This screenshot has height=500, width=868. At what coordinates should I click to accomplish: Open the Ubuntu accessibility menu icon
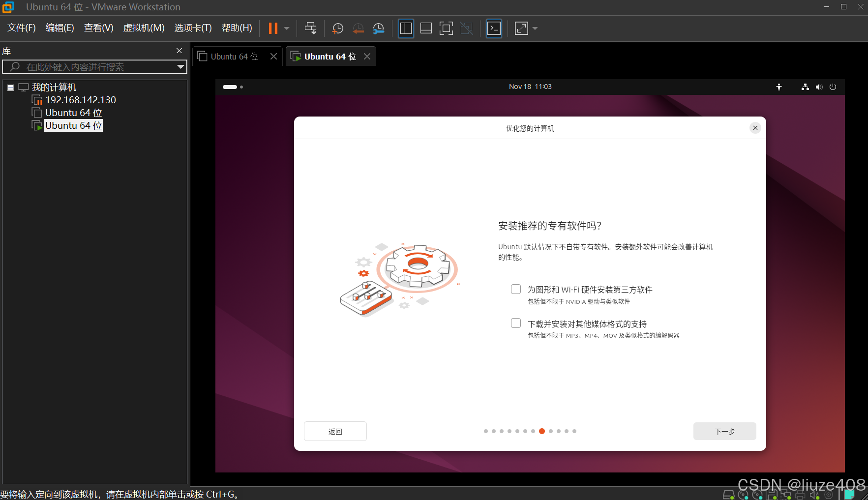[x=779, y=87]
